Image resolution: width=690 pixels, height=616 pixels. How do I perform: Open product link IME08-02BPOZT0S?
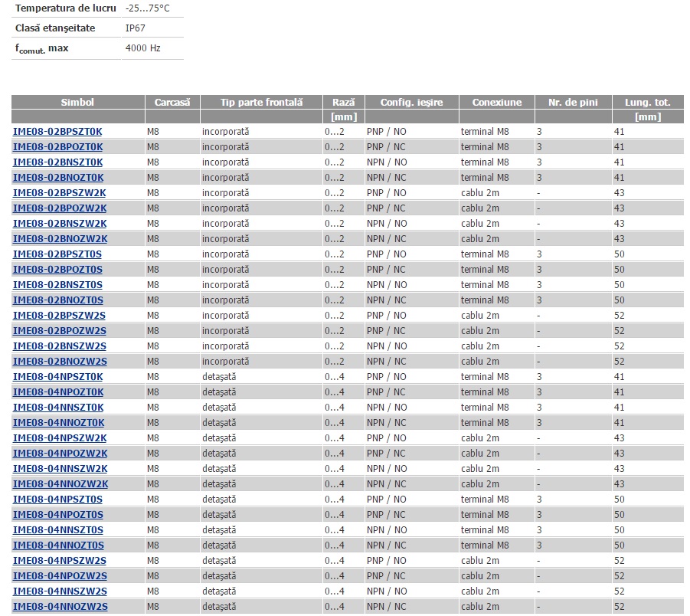[57, 270]
